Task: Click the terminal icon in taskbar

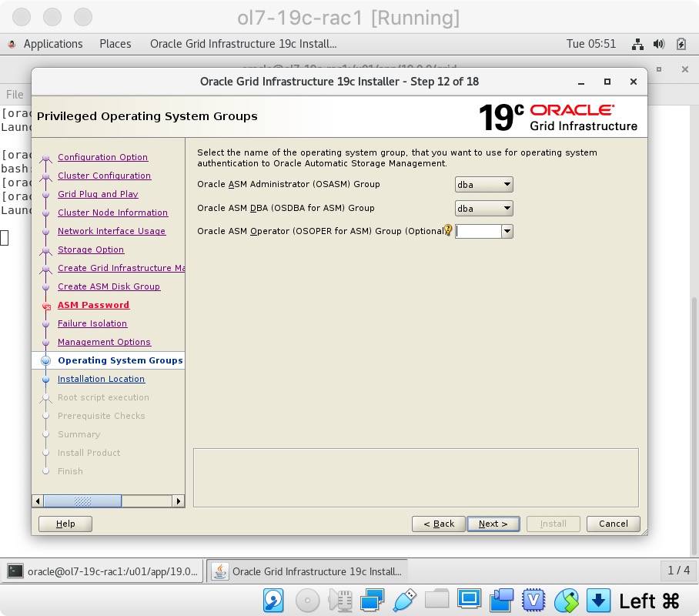Action: (x=15, y=571)
